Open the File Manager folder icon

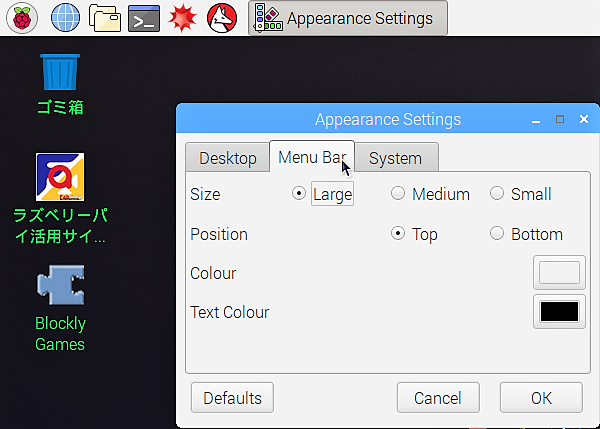point(105,18)
